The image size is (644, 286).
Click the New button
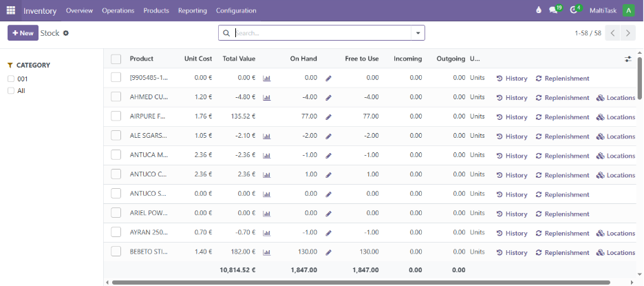click(x=23, y=33)
